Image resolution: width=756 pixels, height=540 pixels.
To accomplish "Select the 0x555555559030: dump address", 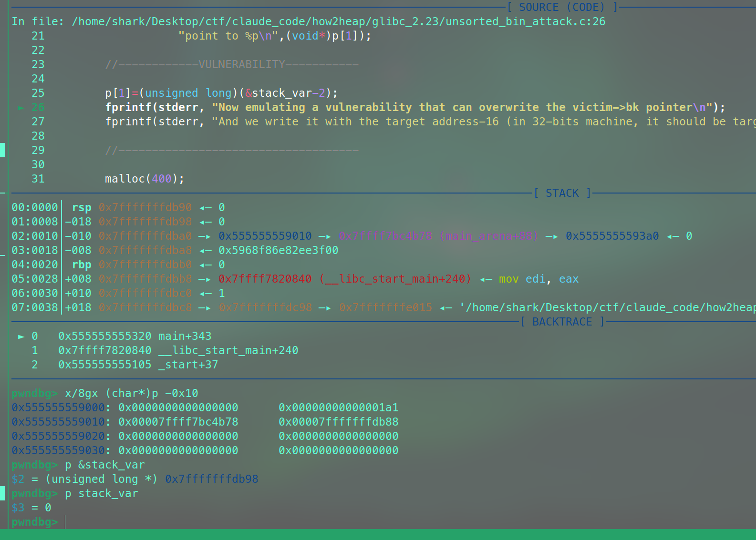I will click(62, 450).
